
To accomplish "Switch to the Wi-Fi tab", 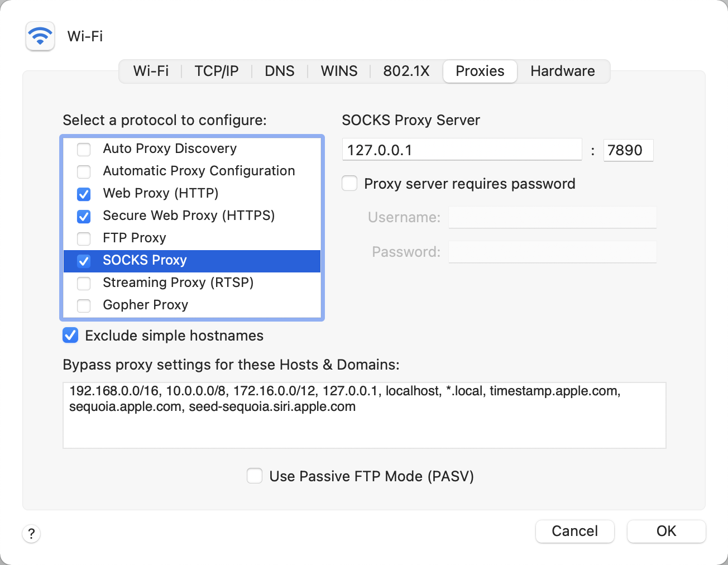I will click(x=151, y=71).
